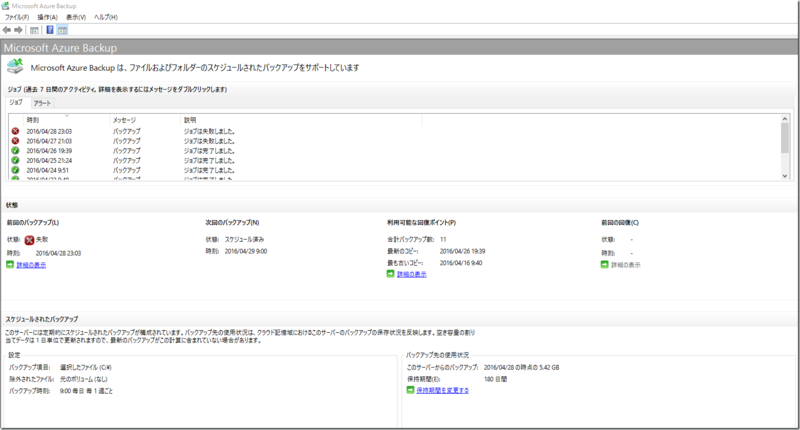Click 元のボリューム (なし) excluded files value
Screen dimensions: 800x430
84,379
